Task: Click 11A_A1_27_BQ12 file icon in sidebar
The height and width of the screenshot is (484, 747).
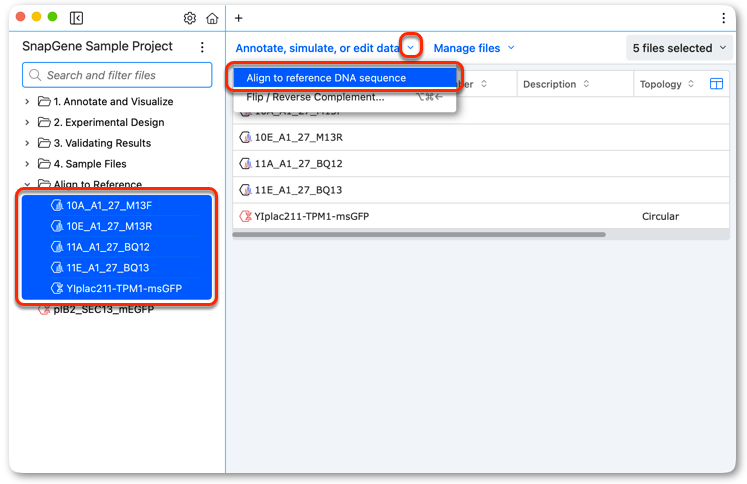Action: coord(57,247)
